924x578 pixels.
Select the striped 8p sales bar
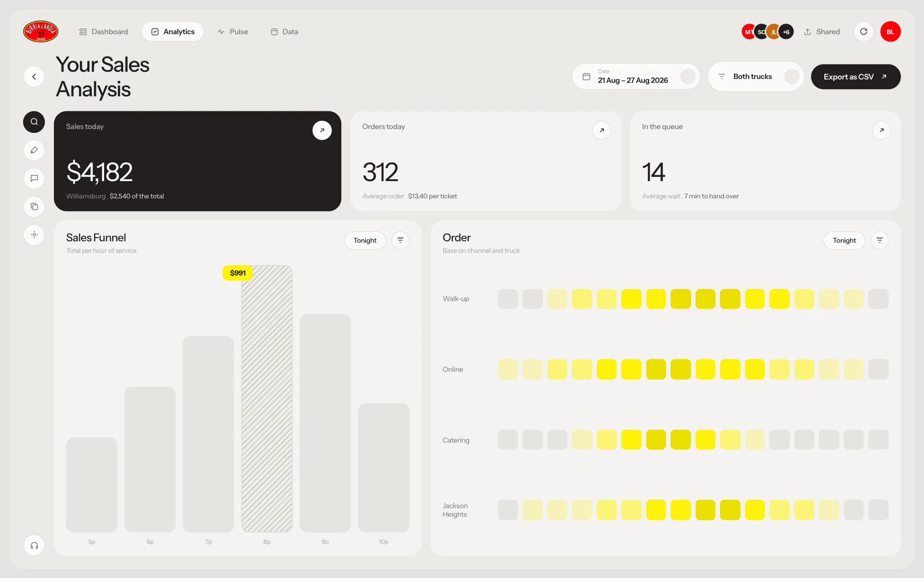(267, 399)
